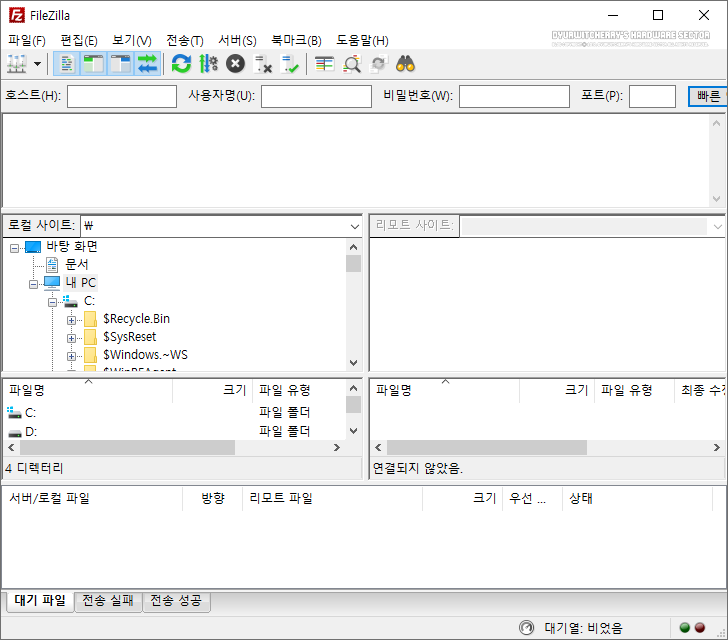The height and width of the screenshot is (640, 728).
Task: Open 도움말(H) menu
Action: pyautogui.click(x=362, y=40)
